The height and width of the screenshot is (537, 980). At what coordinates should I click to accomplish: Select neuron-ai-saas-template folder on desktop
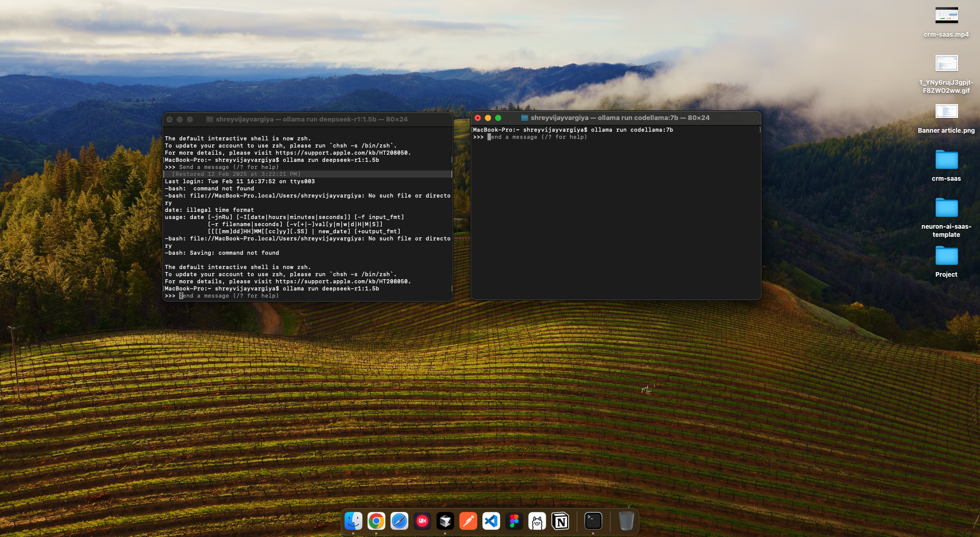coord(946,218)
